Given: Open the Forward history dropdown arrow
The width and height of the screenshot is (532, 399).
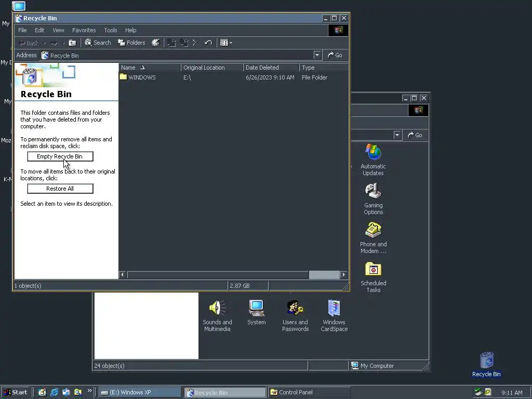Looking at the screenshot, I should tap(63, 43).
